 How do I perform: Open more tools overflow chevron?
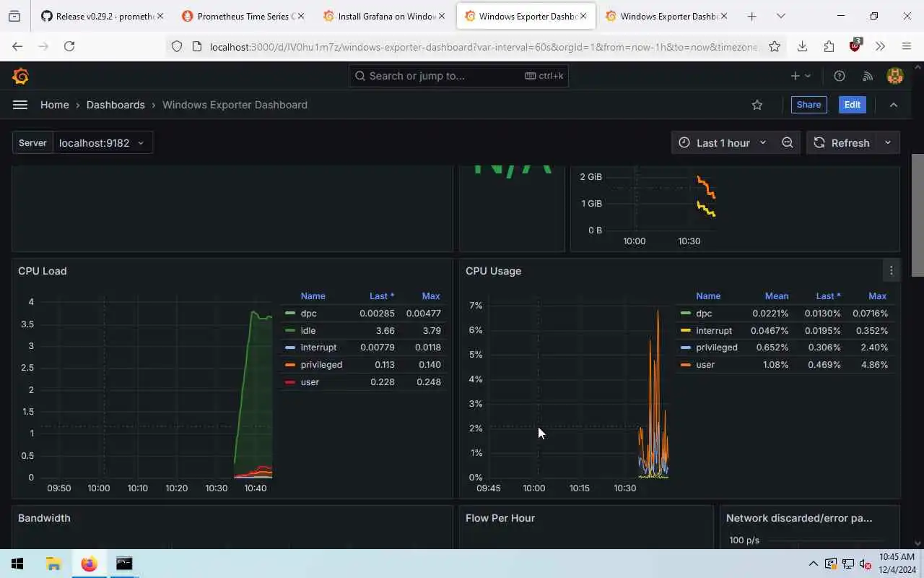(881, 46)
